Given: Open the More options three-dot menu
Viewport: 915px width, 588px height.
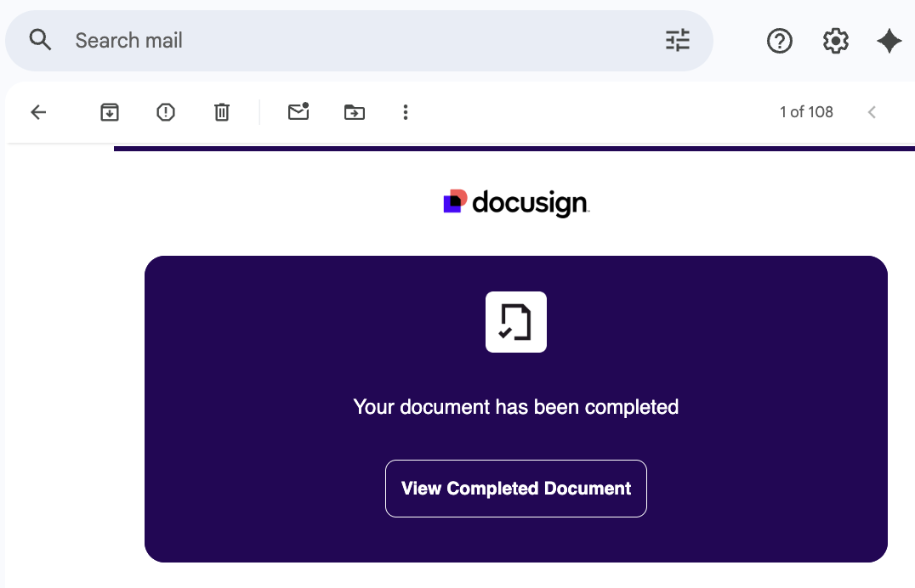Looking at the screenshot, I should pos(406,112).
